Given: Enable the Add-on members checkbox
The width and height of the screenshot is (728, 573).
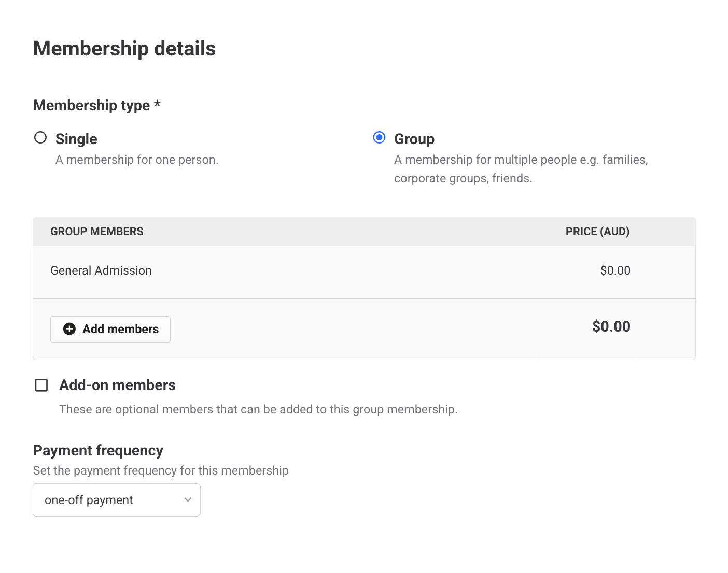Looking at the screenshot, I should (41, 385).
